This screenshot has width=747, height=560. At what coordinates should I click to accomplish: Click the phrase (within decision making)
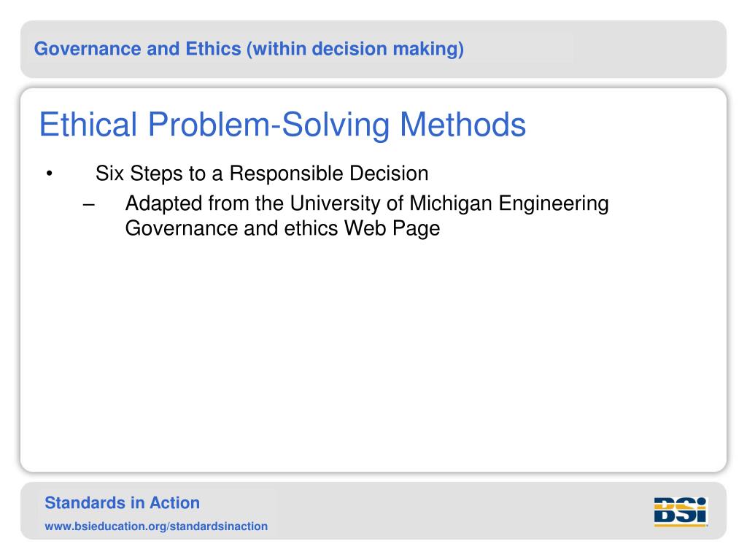pyautogui.click(x=355, y=50)
